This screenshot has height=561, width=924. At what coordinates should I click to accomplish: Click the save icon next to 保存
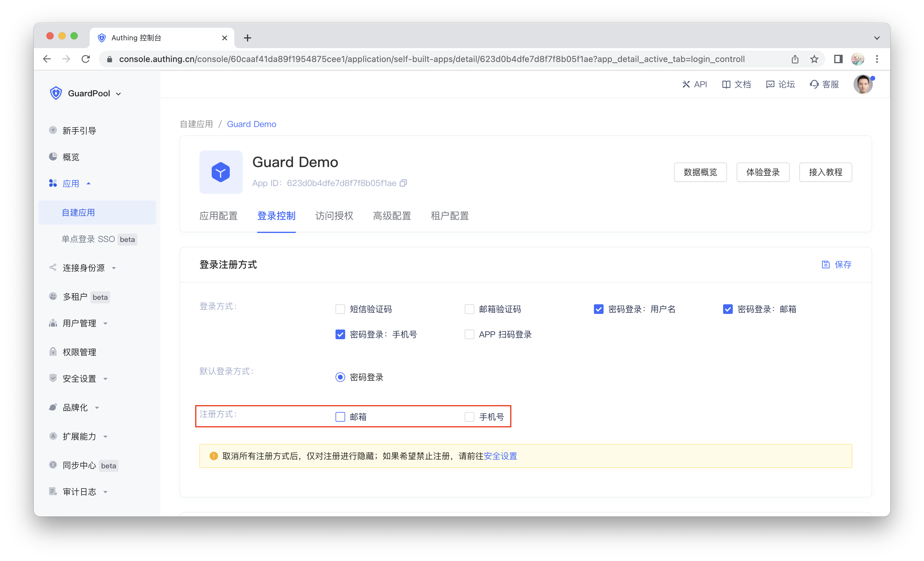click(826, 265)
